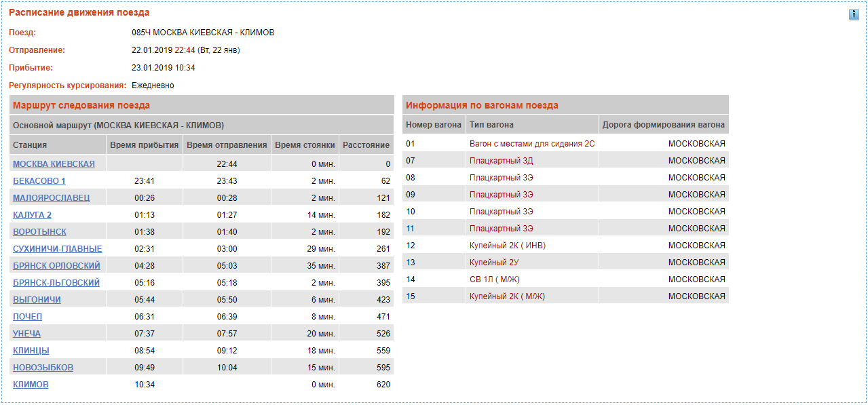Click the Время прибытия column header

(144, 145)
